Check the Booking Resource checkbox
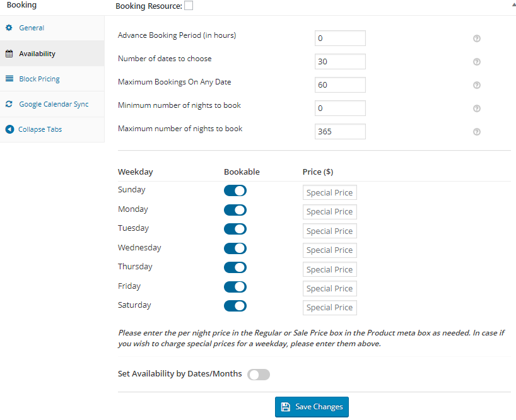The image size is (516, 420). click(189, 6)
